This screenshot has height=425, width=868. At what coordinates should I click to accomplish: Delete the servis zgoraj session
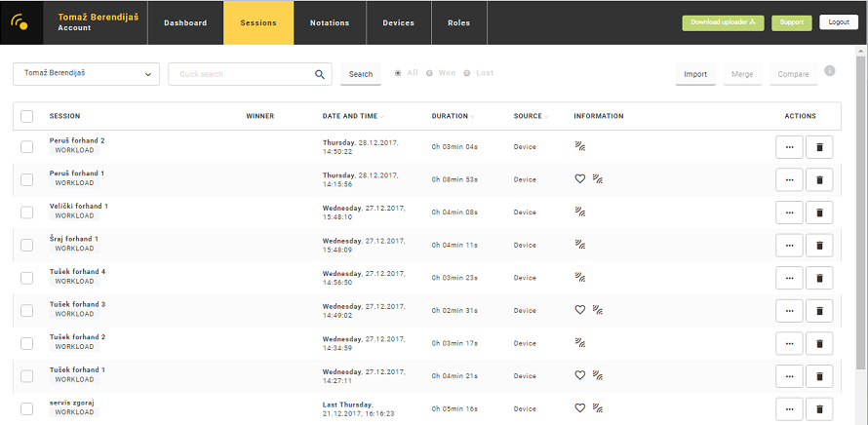pos(819,409)
